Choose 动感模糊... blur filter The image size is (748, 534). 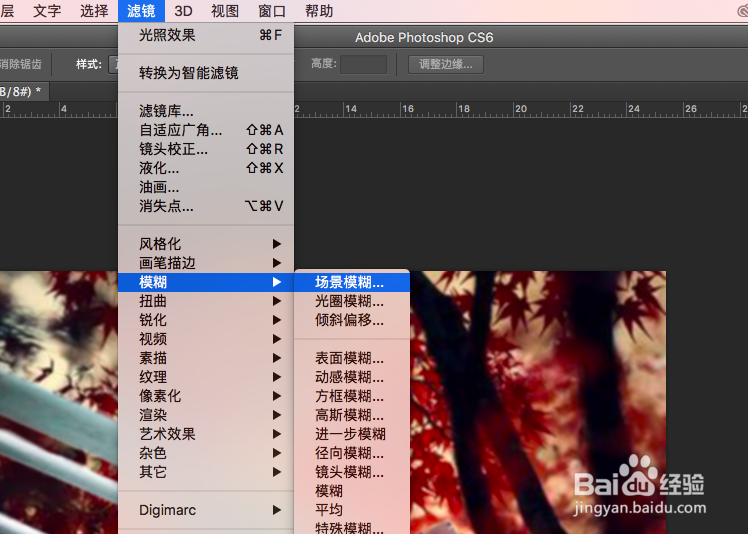[352, 377]
